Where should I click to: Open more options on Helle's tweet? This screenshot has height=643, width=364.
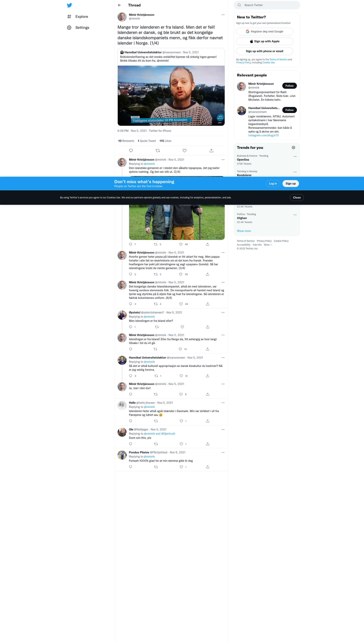[x=223, y=403]
